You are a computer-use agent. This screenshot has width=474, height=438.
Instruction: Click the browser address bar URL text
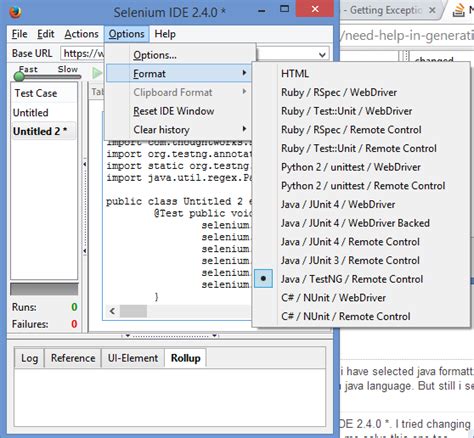click(x=407, y=35)
